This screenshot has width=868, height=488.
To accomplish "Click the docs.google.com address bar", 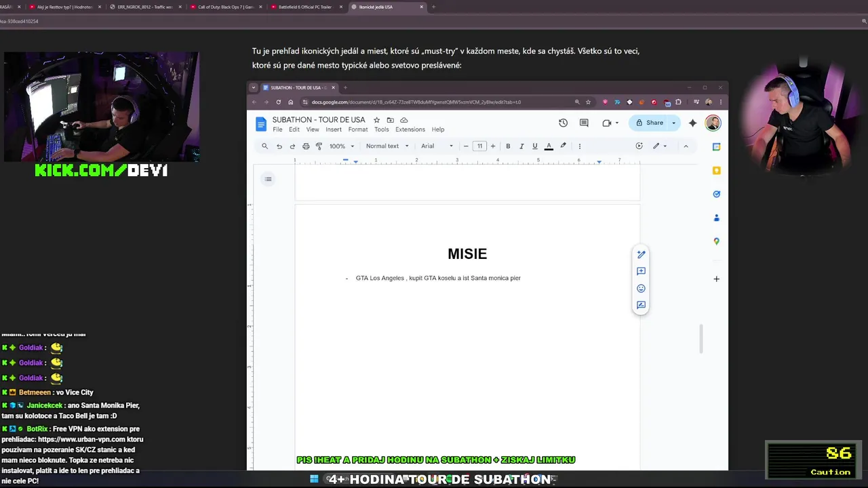I will pos(434,102).
